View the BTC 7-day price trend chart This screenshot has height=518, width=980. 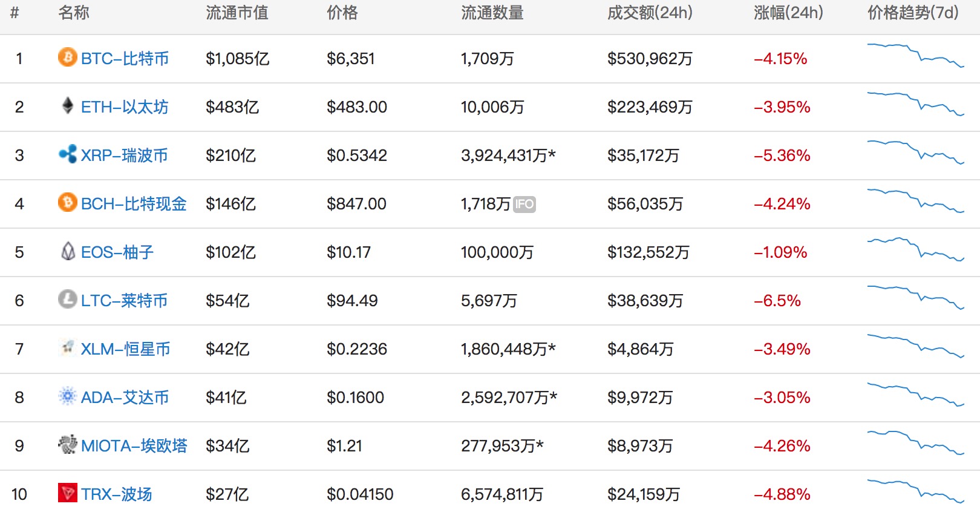pyautogui.click(x=916, y=55)
